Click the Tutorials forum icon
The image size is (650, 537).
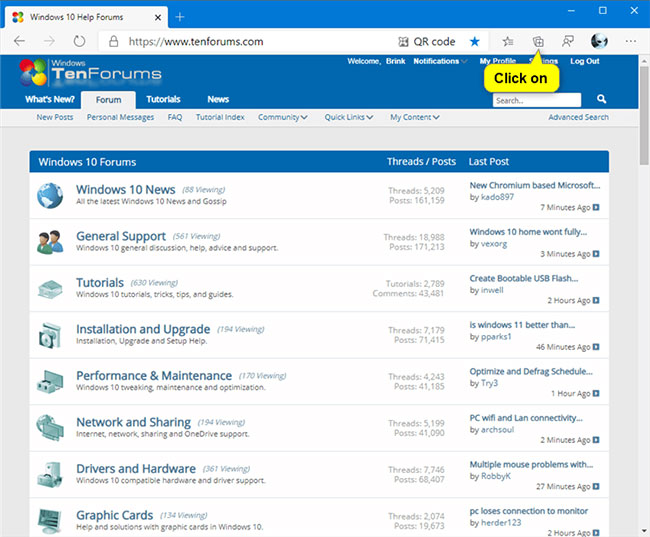pyautogui.click(x=50, y=289)
